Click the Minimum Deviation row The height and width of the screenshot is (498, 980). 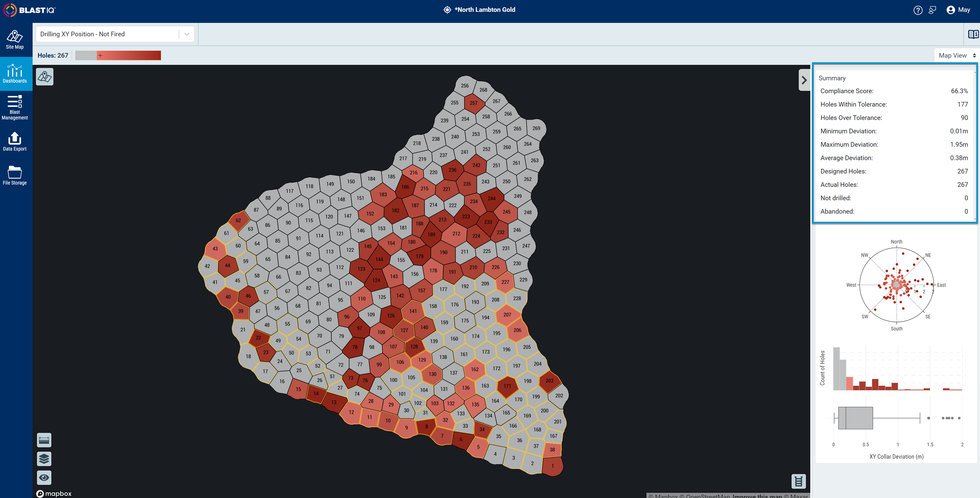[x=894, y=131]
